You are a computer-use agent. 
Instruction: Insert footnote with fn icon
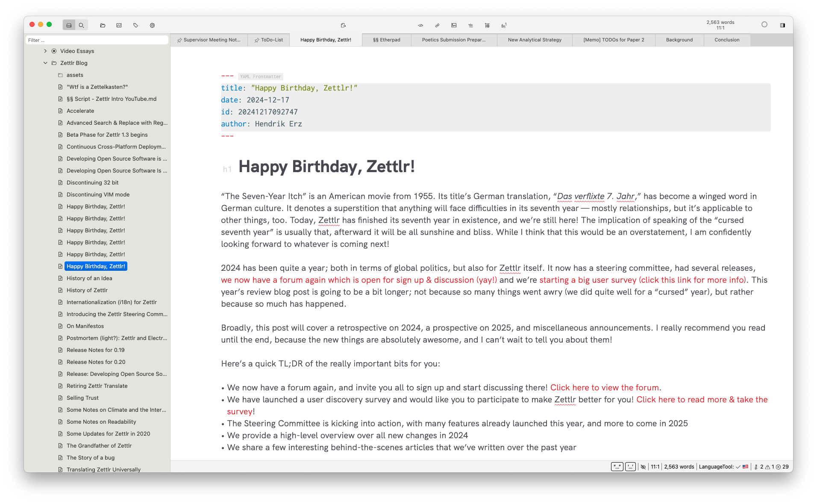pyautogui.click(x=504, y=25)
